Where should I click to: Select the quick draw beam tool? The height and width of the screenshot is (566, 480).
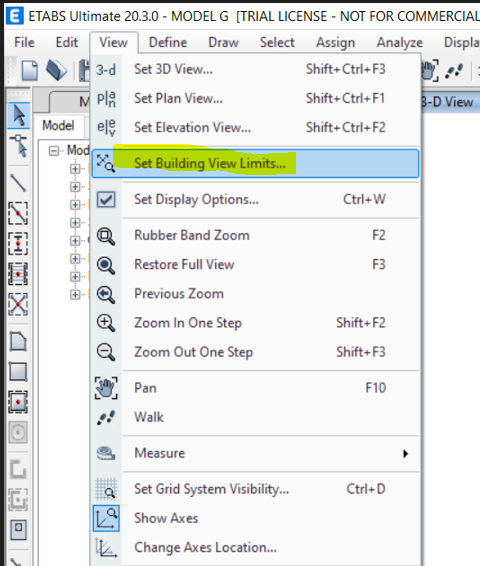click(18, 213)
